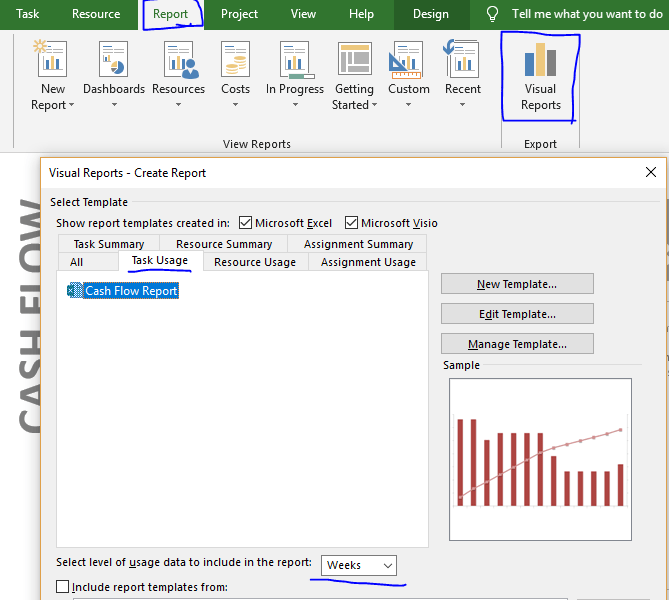Toggle the Microsoft Visio checkbox
669x600 pixels.
[351, 223]
